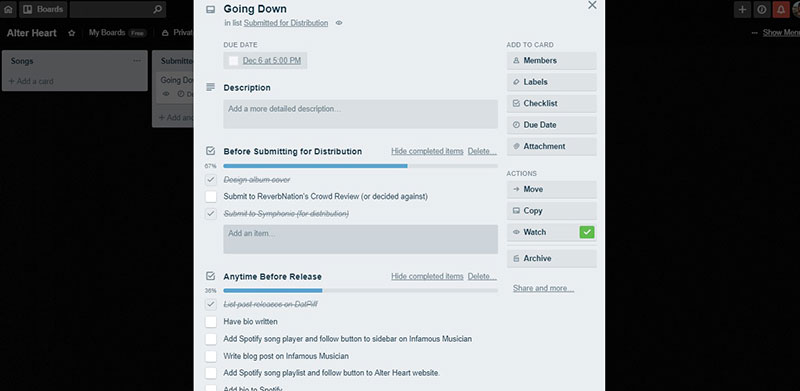This screenshot has height=391, width=800.
Task: Click the Show Menu link on board
Action: pyautogui.click(x=781, y=33)
